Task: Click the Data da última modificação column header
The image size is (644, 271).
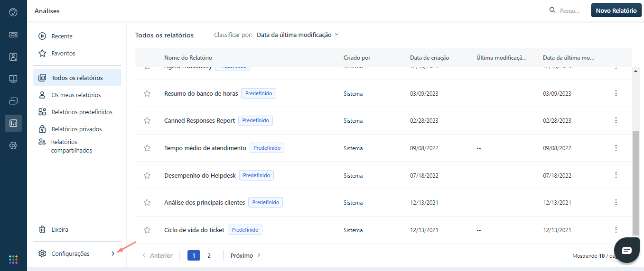Action: point(569,58)
